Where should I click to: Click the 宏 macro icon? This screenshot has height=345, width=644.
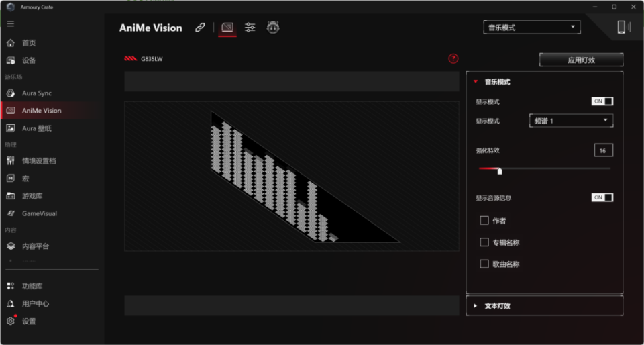[11, 179]
